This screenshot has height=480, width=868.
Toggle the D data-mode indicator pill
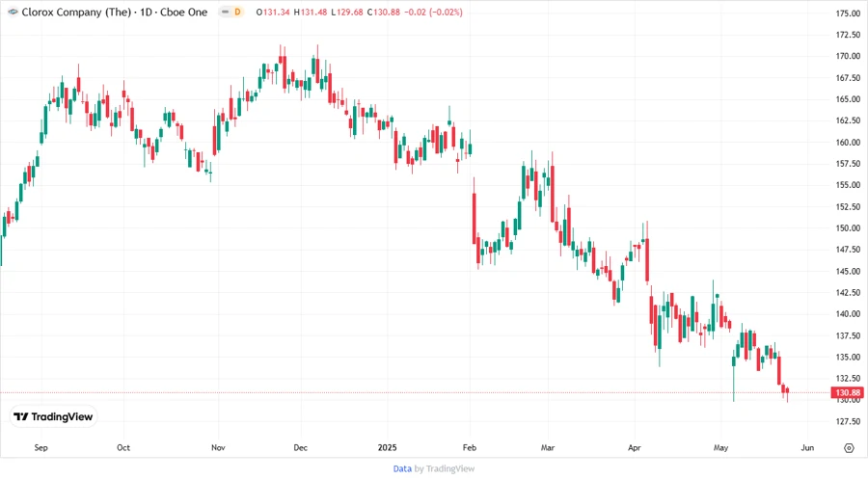click(231, 12)
